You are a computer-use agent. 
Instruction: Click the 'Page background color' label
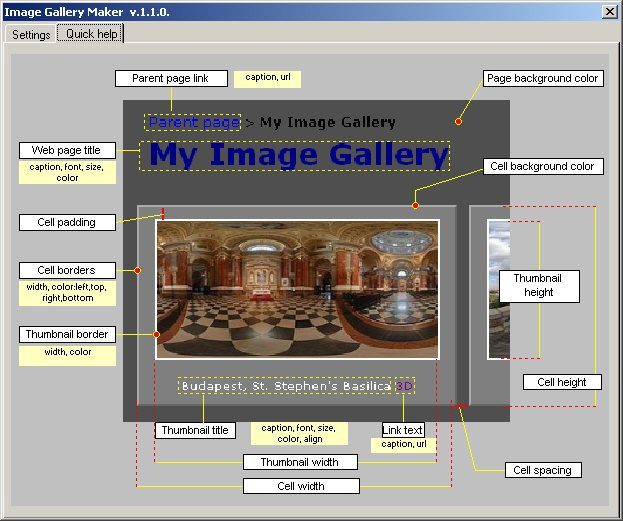543,78
